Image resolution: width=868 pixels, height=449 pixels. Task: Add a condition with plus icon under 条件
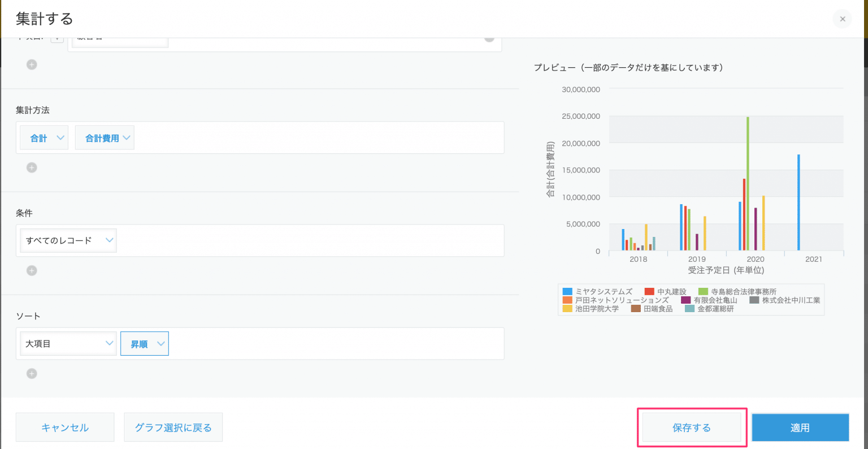click(x=32, y=270)
